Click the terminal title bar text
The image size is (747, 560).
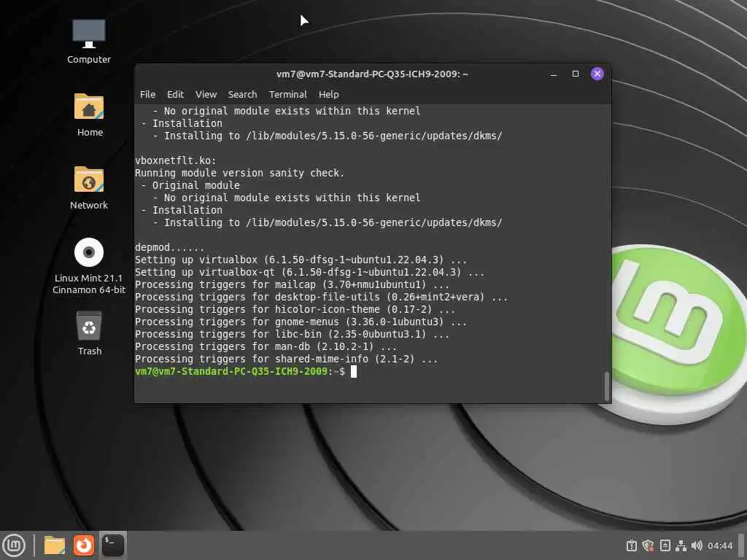[372, 74]
